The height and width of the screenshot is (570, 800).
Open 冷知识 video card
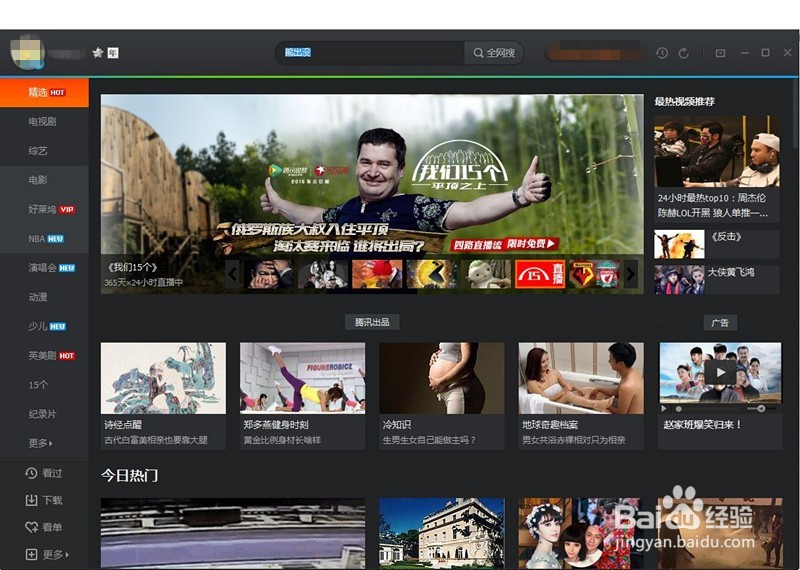(x=442, y=395)
